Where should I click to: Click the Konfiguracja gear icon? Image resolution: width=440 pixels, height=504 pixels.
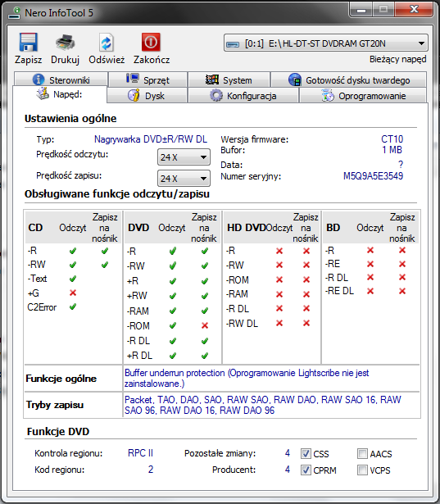click(x=216, y=95)
